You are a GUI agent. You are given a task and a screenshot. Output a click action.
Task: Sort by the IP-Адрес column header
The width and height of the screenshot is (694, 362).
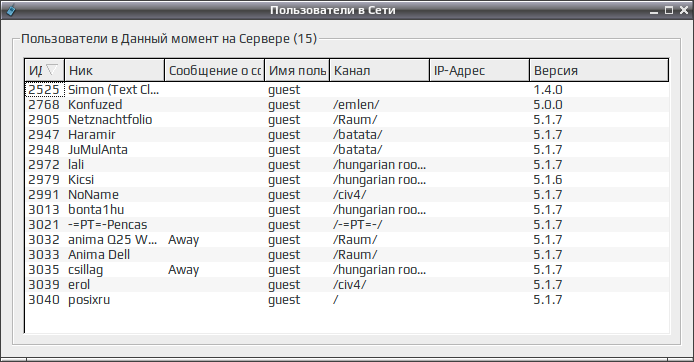click(x=479, y=70)
